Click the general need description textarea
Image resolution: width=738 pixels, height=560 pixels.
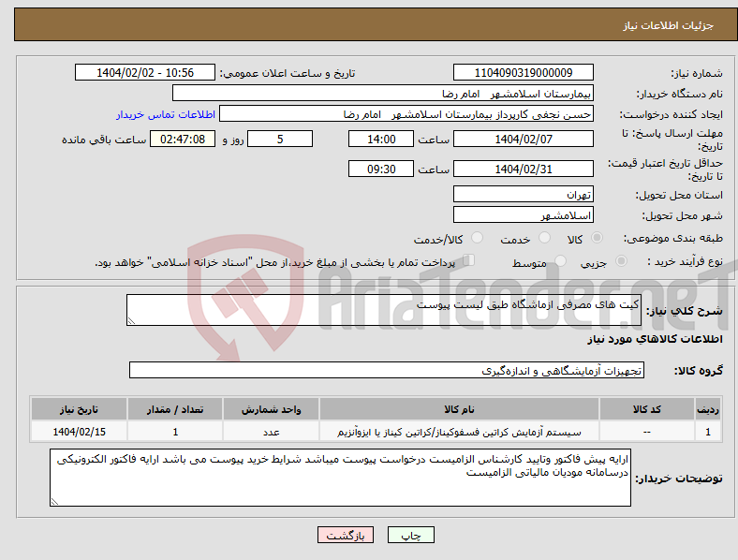click(x=384, y=310)
